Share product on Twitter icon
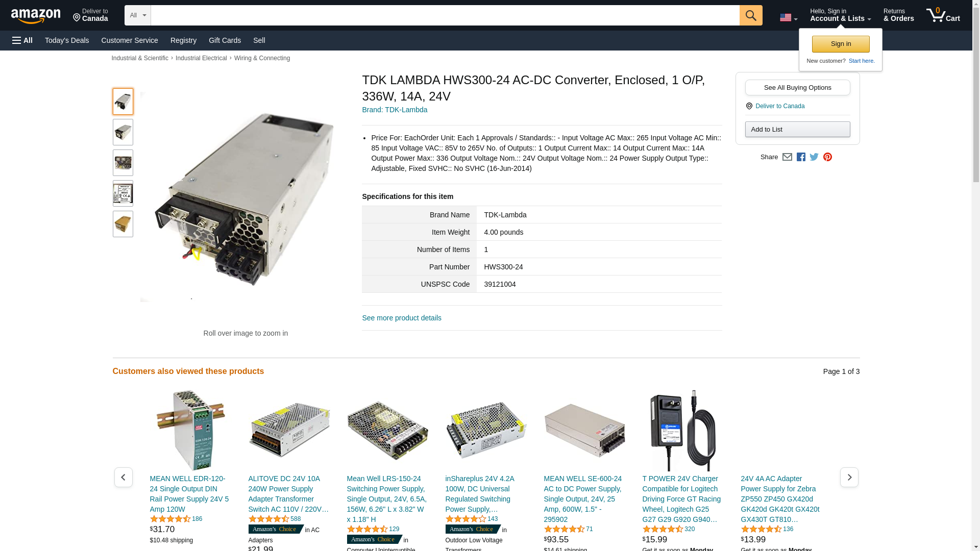Viewport: 980px width, 551px height. coord(814,157)
